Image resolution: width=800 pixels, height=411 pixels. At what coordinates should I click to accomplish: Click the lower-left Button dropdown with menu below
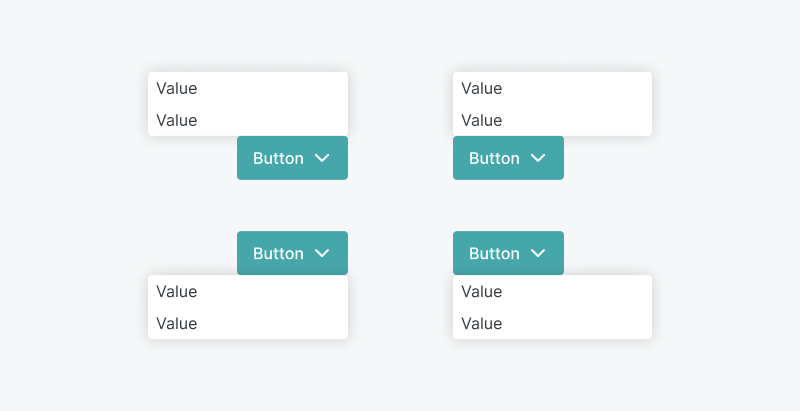292,253
